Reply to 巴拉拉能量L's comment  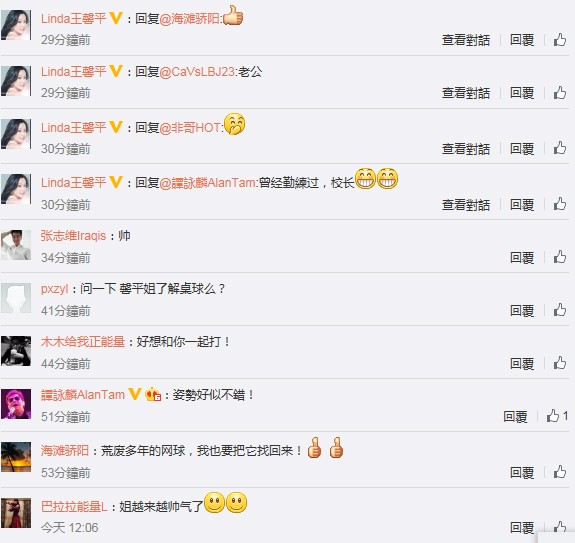pyautogui.click(x=522, y=528)
